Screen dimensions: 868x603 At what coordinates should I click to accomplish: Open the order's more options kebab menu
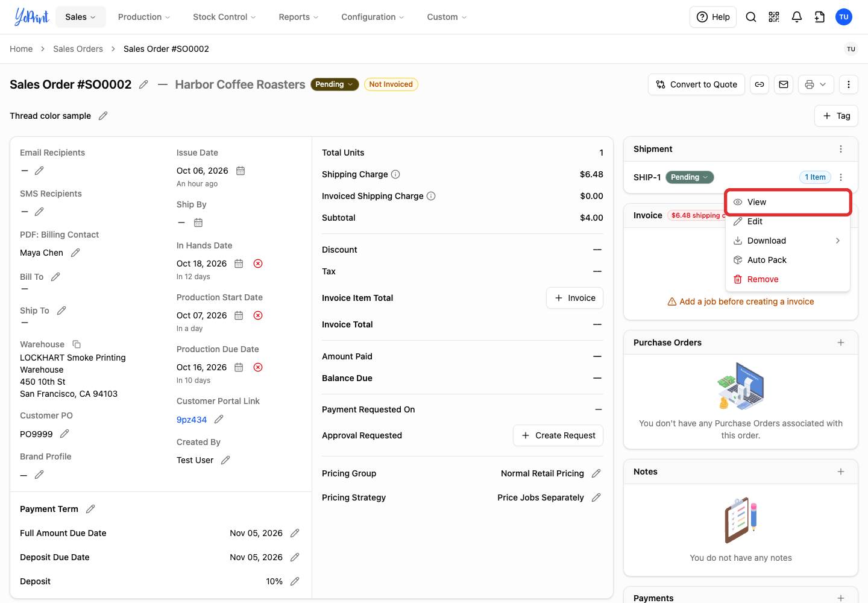[x=849, y=84]
